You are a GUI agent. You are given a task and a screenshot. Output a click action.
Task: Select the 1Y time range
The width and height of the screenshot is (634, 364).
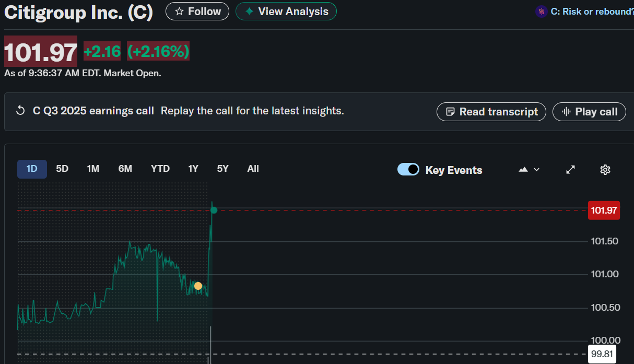pos(193,169)
